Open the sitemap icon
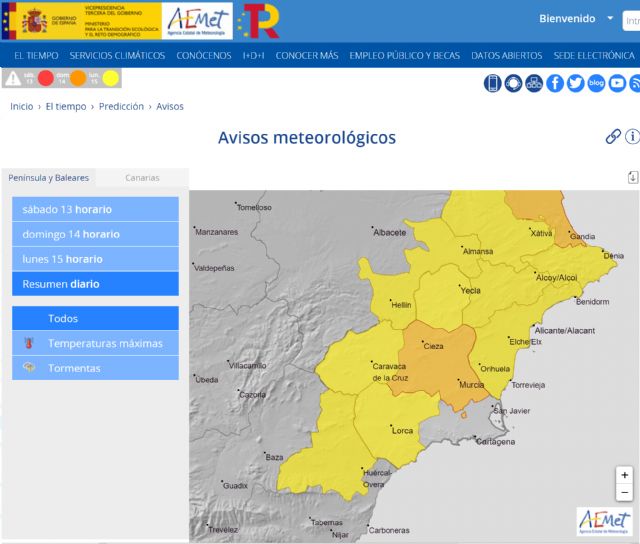This screenshot has width=640, height=544. (x=534, y=83)
